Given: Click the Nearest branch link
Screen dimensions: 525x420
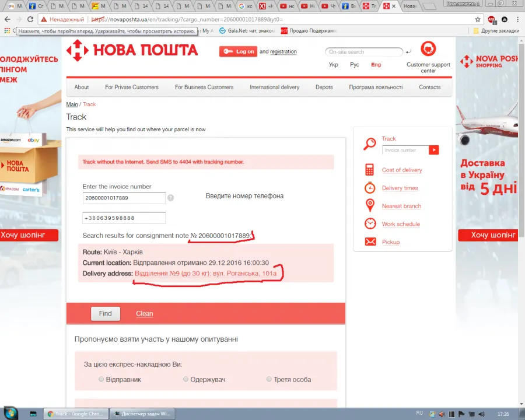Looking at the screenshot, I should point(401,206).
